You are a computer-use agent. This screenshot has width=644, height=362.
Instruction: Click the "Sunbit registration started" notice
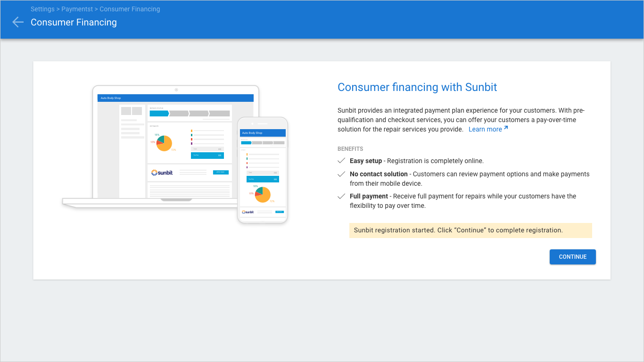coord(471,230)
